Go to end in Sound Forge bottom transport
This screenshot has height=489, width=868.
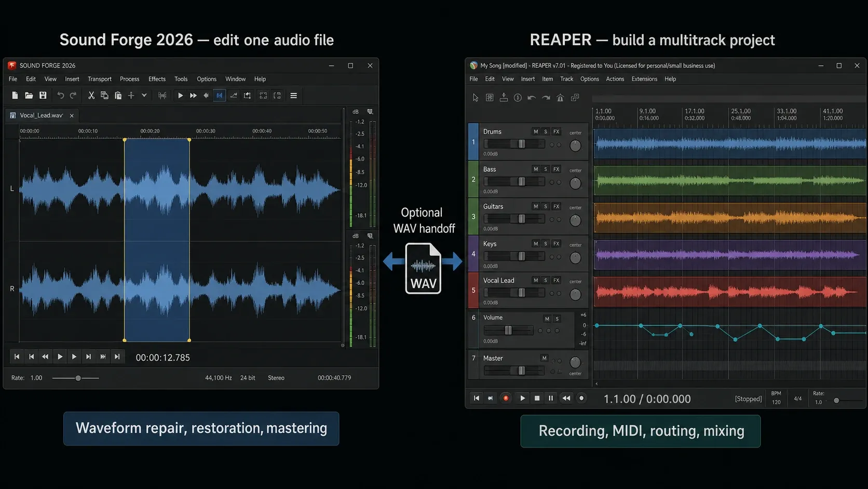(x=117, y=356)
